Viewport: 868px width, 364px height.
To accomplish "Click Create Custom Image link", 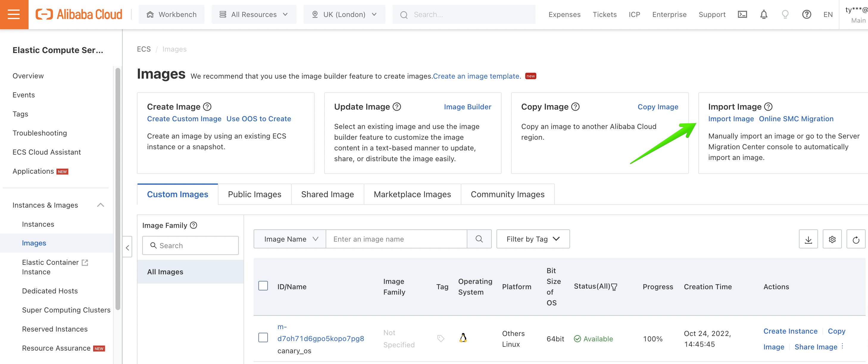I will coord(184,119).
